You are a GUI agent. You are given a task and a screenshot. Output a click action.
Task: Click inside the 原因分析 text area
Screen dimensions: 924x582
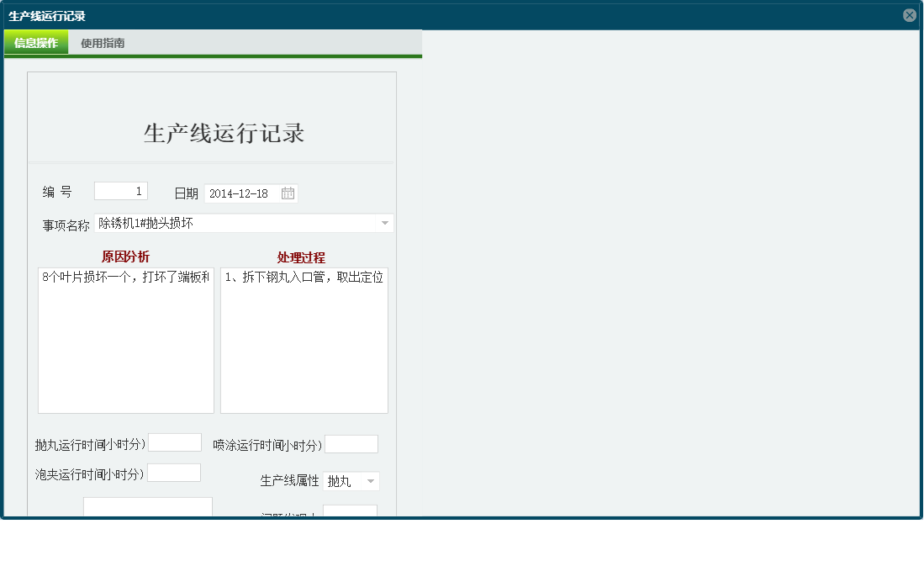(x=124, y=336)
